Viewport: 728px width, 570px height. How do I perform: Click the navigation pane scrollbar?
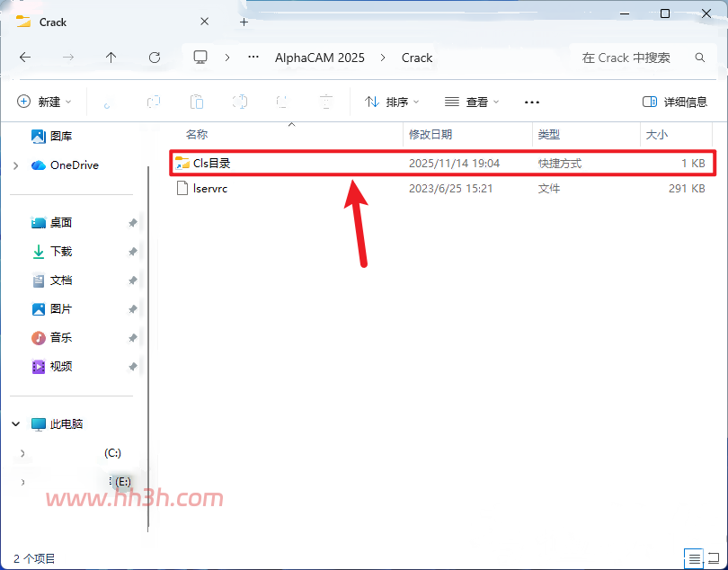(x=148, y=349)
